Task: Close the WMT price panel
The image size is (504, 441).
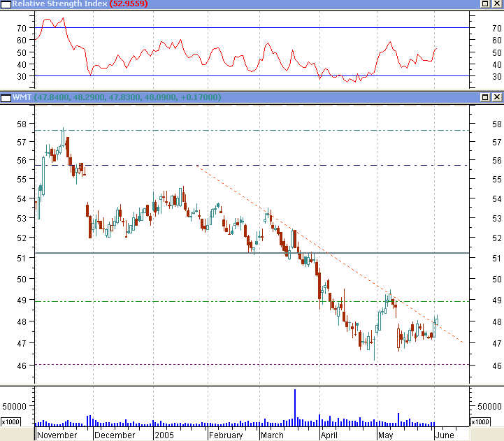Action: [496, 97]
